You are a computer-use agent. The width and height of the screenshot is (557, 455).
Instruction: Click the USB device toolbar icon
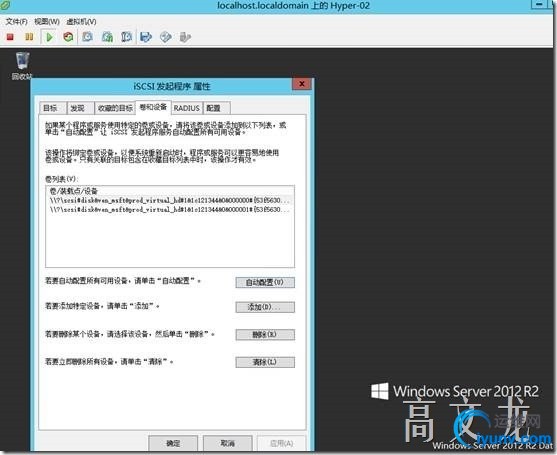[x=185, y=37]
